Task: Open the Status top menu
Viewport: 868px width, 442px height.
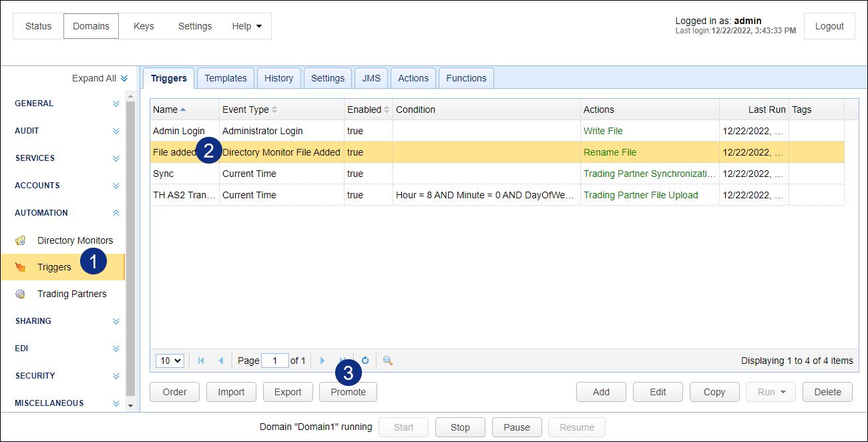Action: (x=38, y=26)
